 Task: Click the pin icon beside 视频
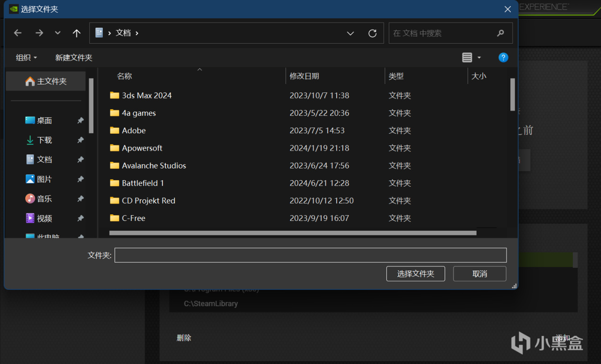click(80, 219)
